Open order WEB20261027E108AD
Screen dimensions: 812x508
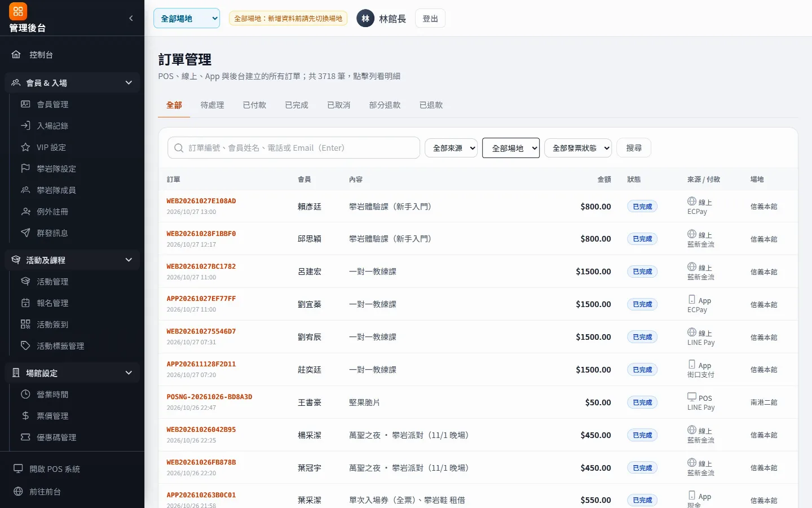coord(201,201)
